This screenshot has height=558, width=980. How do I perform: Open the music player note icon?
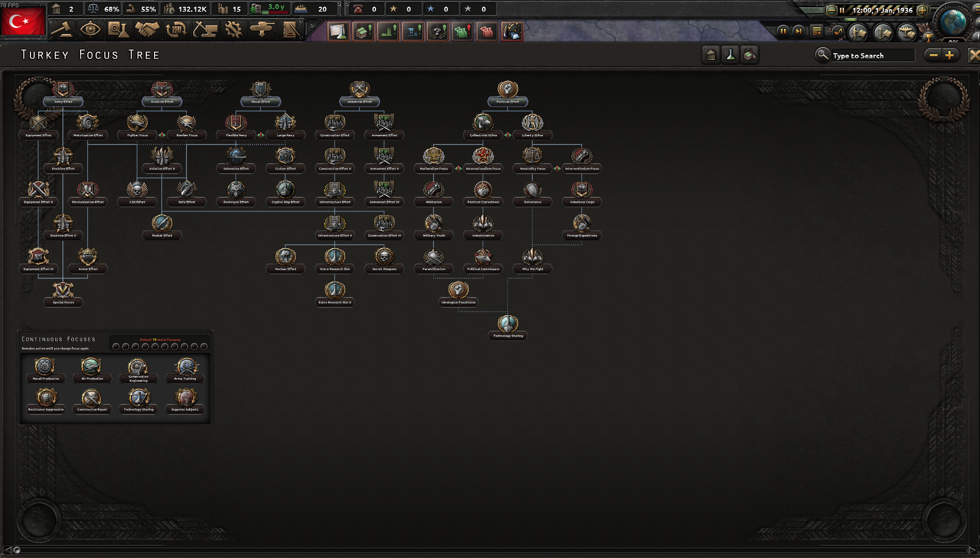pos(838,32)
